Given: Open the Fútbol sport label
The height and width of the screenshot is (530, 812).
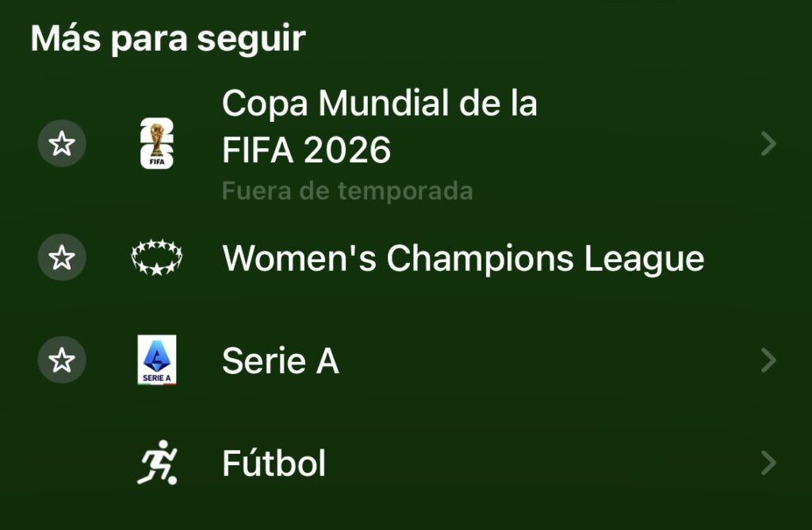Looking at the screenshot, I should pyautogui.click(x=274, y=463).
